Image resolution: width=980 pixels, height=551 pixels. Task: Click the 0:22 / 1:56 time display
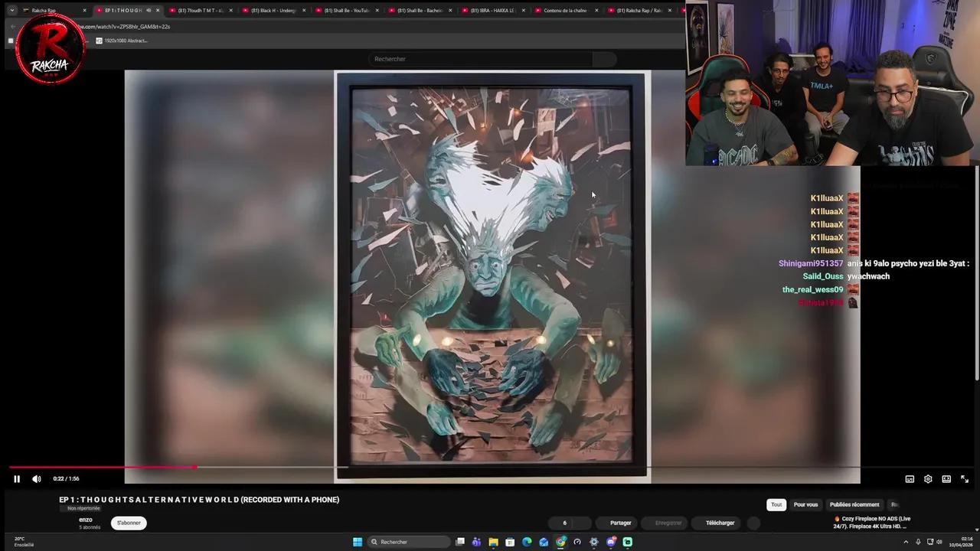[66, 479]
